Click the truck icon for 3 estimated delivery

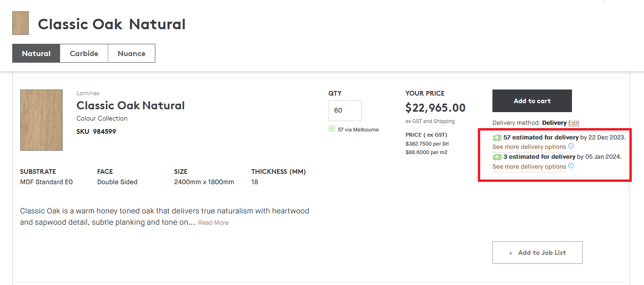tap(497, 157)
